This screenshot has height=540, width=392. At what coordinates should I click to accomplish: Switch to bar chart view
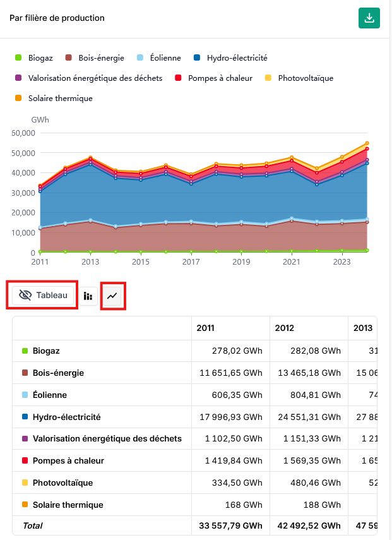pyautogui.click(x=88, y=296)
